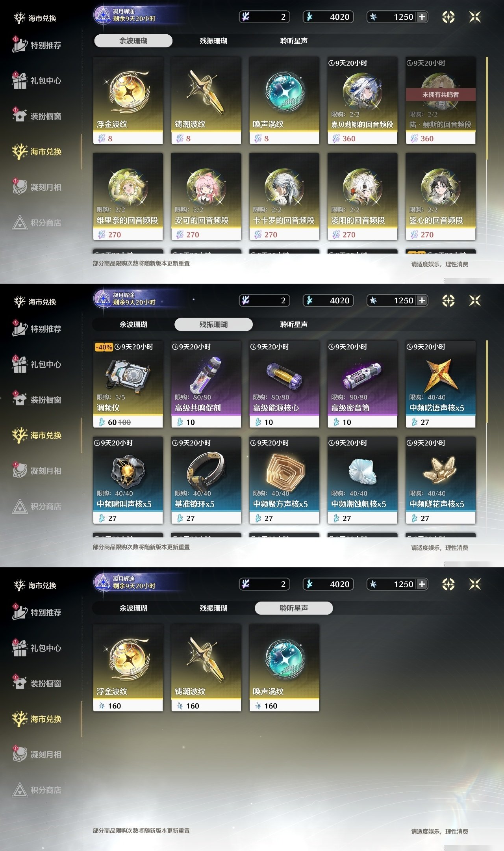
Task: Select 维里奈的回音频段 character card
Action: [x=128, y=197]
